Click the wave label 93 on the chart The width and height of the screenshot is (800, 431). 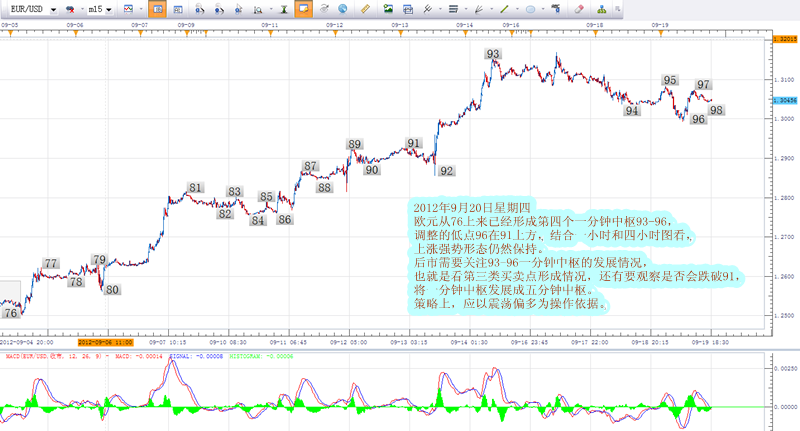493,54
